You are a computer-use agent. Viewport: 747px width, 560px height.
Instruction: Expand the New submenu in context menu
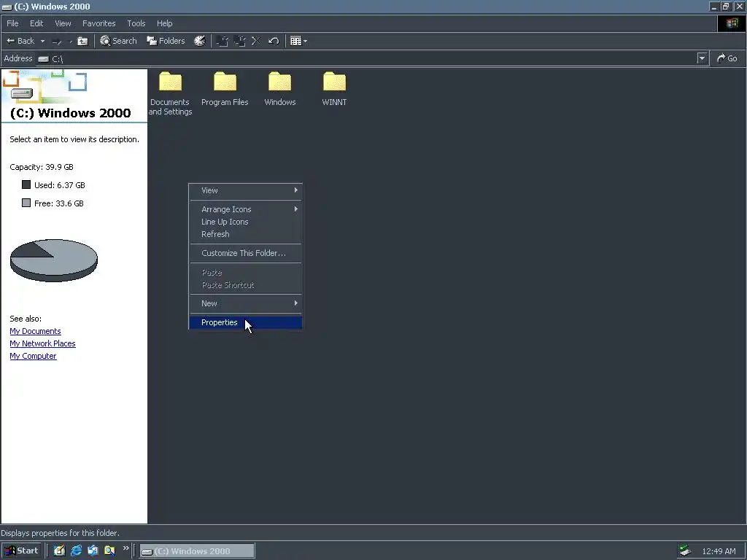coord(246,303)
